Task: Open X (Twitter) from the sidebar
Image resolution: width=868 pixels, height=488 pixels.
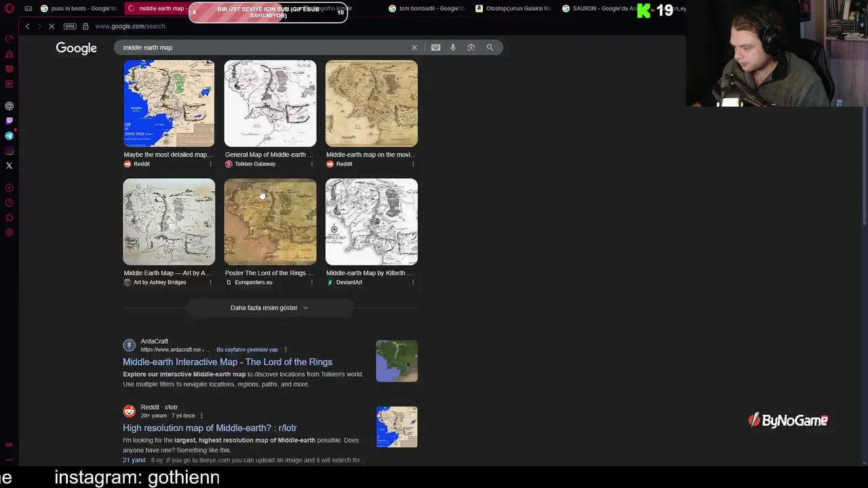Action: tap(9, 166)
